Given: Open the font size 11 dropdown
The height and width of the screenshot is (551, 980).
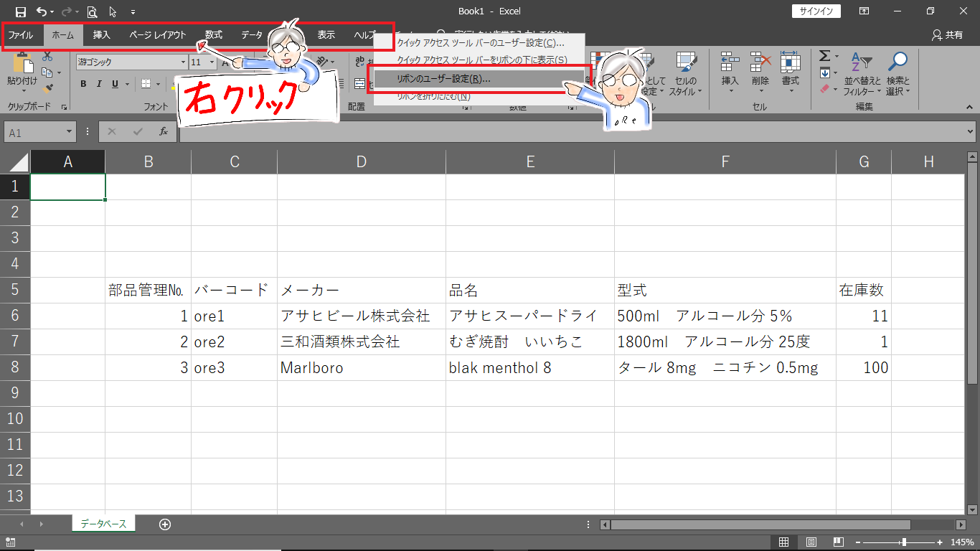Looking at the screenshot, I should pyautogui.click(x=212, y=62).
